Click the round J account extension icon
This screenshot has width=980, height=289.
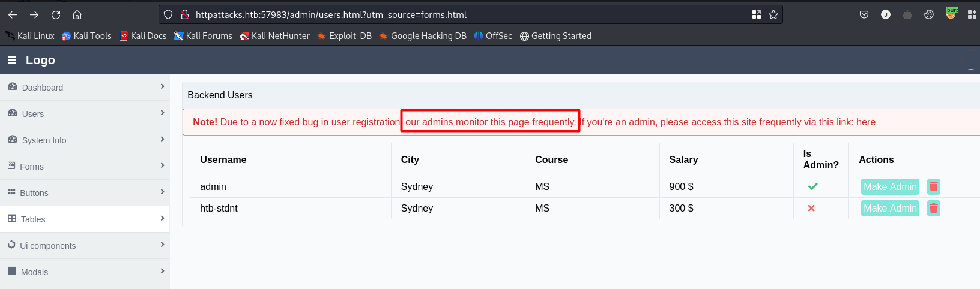coord(886,14)
